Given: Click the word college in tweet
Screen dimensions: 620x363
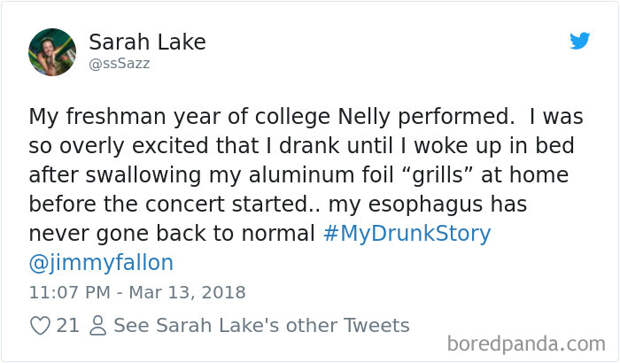Looking at the screenshot, I should [x=292, y=117].
